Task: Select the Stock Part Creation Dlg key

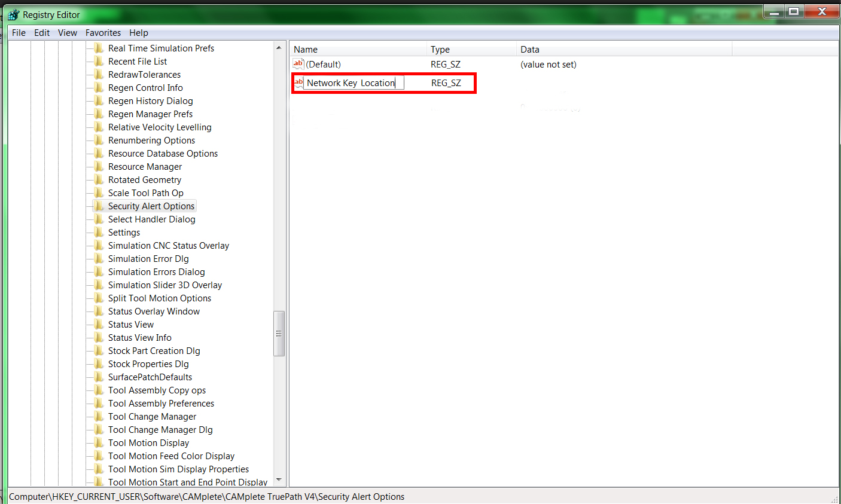Action: [x=154, y=351]
